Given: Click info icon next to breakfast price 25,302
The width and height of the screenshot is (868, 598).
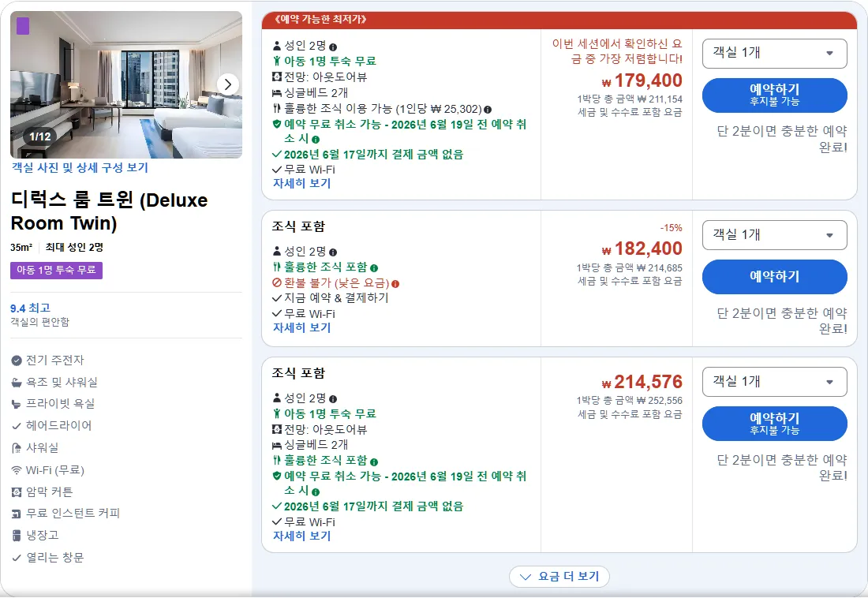Looking at the screenshot, I should pyautogui.click(x=488, y=110).
